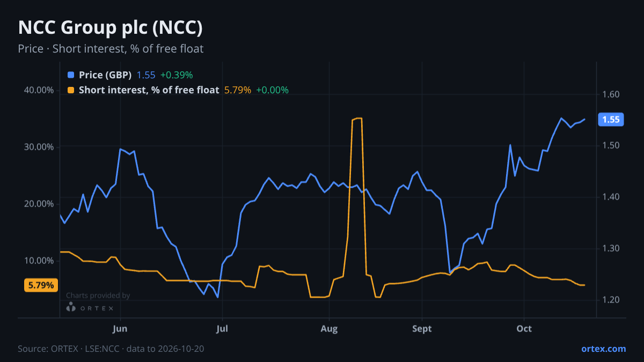Click the 1.55 legend price value
The width and height of the screenshot is (644, 362).
click(146, 75)
